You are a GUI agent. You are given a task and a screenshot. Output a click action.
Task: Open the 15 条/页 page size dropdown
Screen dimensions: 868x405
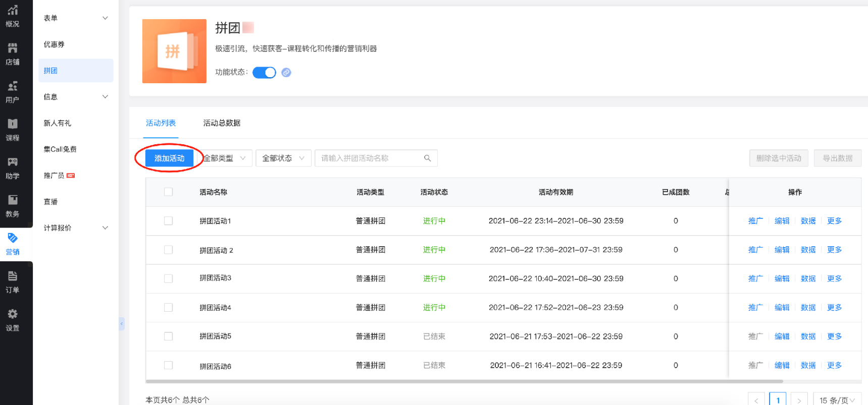click(837, 400)
